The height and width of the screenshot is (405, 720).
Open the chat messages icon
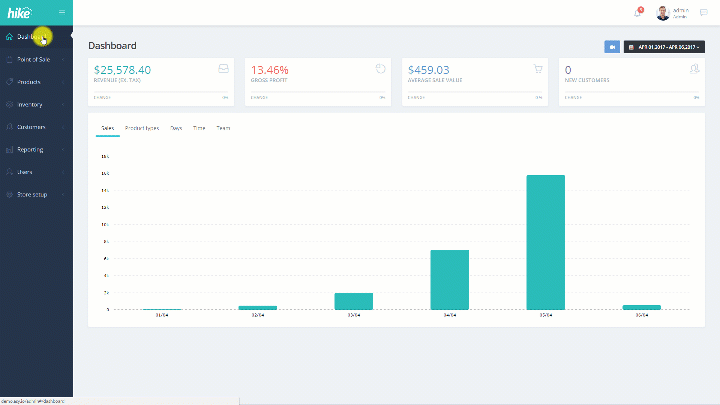(703, 12)
